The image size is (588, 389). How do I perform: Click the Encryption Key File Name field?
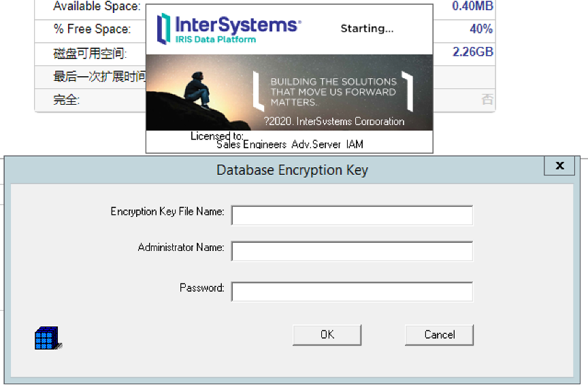pyautogui.click(x=352, y=216)
